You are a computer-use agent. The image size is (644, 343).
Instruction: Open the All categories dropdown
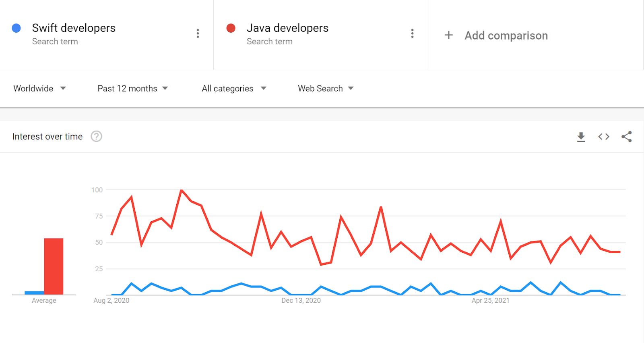(x=234, y=88)
